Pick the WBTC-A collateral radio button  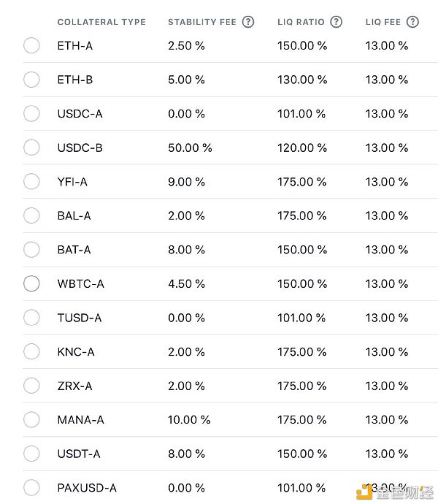[x=31, y=283]
